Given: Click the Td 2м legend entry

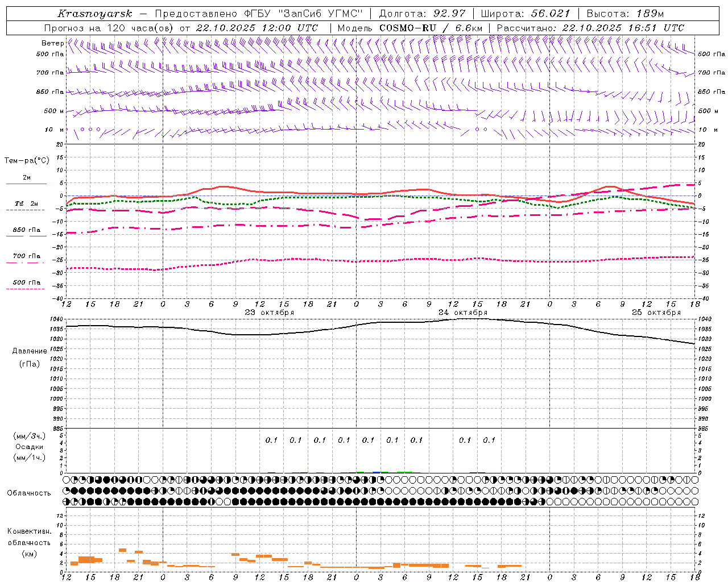Looking at the screenshot, I should pos(27,203).
